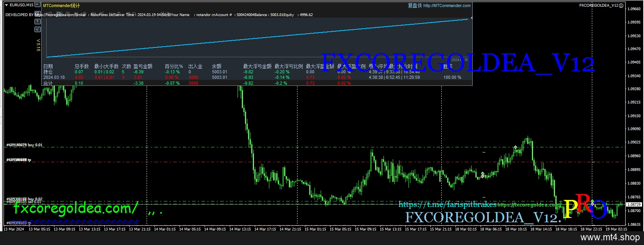Click the -3.38 total profit value
The width and height of the screenshot is (644, 245).
pos(138,83)
